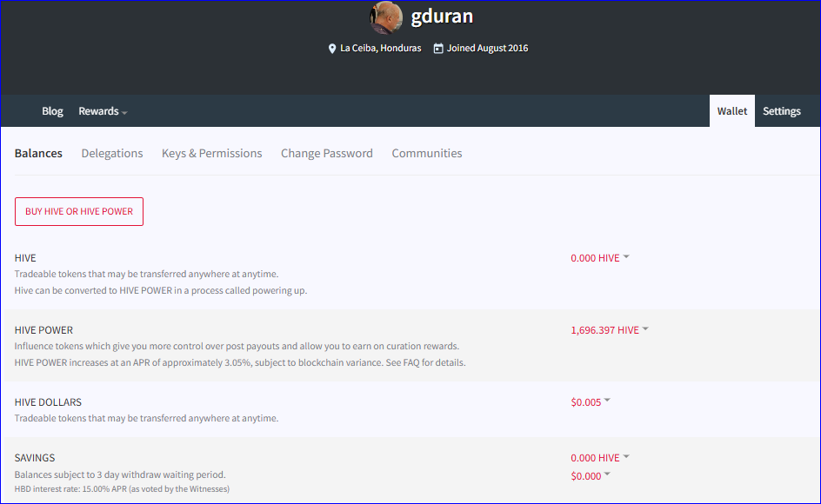Viewport: 821px width, 504px height.
Task: Switch to the Wallet tab
Action: tap(732, 111)
